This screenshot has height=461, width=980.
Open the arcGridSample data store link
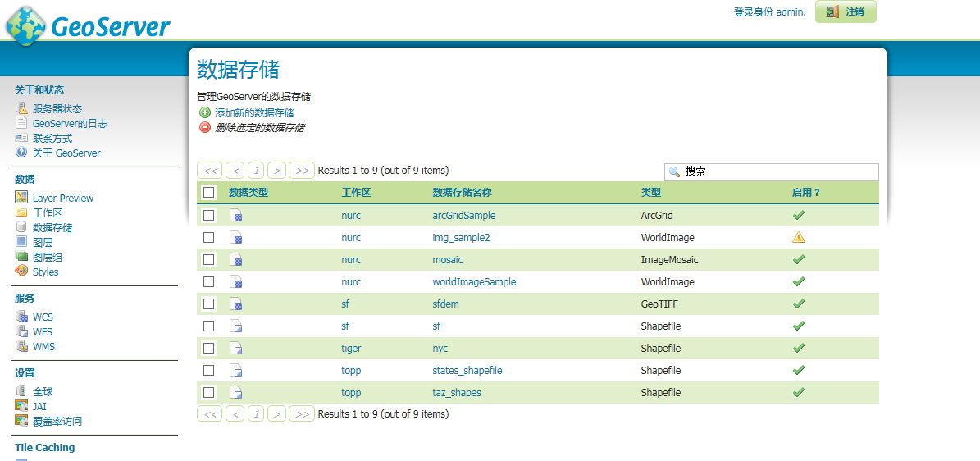coord(463,215)
